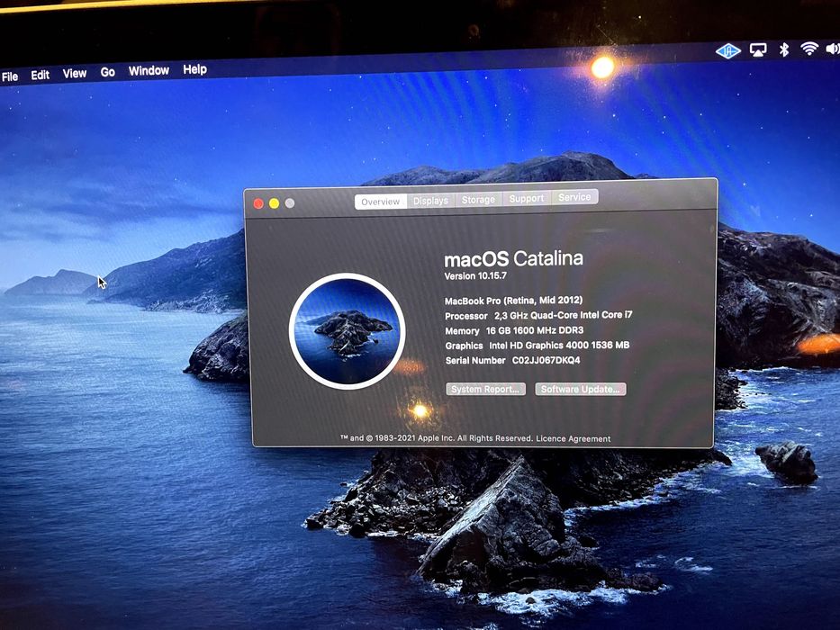Open the volume control in the menu bar
The height and width of the screenshot is (630, 840).
833,49
